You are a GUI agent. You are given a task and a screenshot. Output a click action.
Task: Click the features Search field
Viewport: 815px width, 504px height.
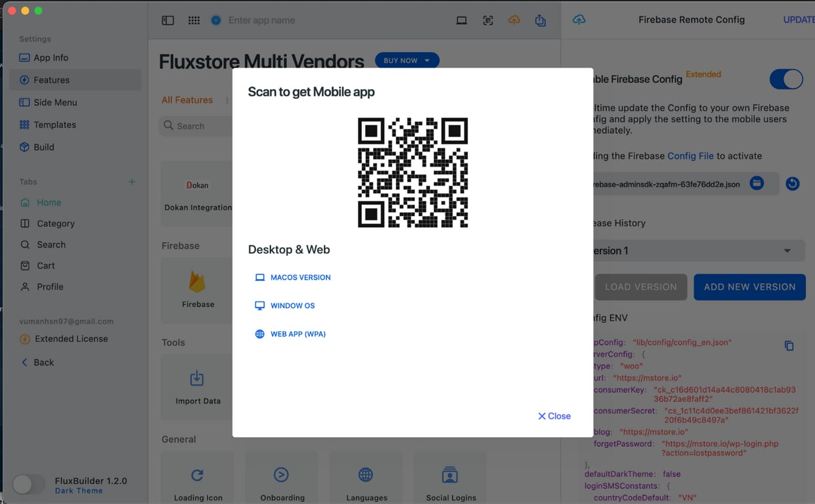(196, 126)
